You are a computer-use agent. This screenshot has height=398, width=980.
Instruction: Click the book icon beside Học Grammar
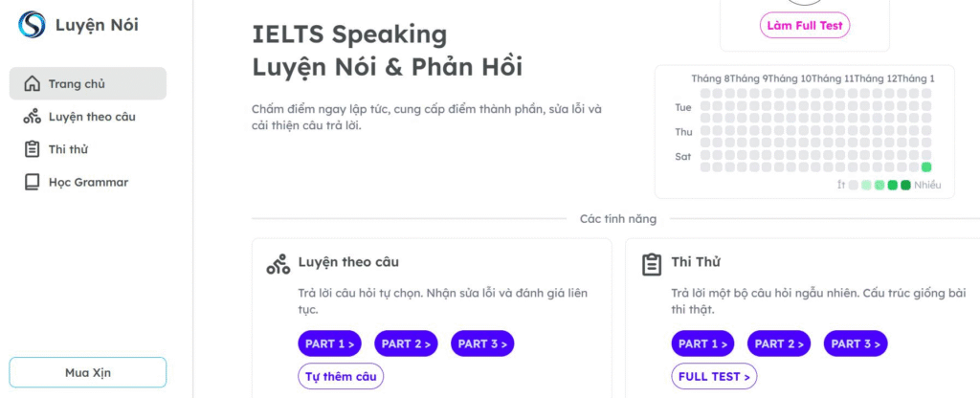32,182
